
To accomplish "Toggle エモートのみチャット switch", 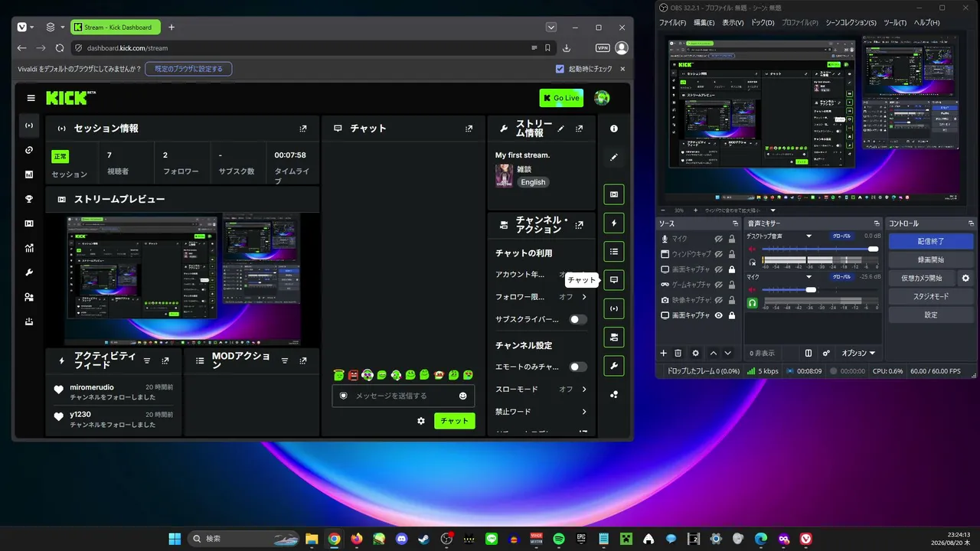I will 578,367.
